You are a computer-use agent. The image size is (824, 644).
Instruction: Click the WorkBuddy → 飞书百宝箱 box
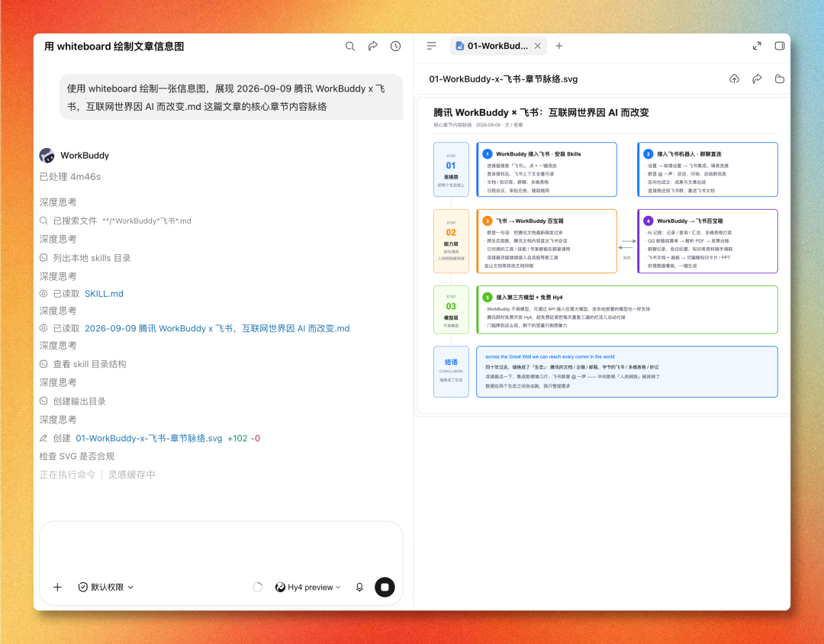[707, 241]
